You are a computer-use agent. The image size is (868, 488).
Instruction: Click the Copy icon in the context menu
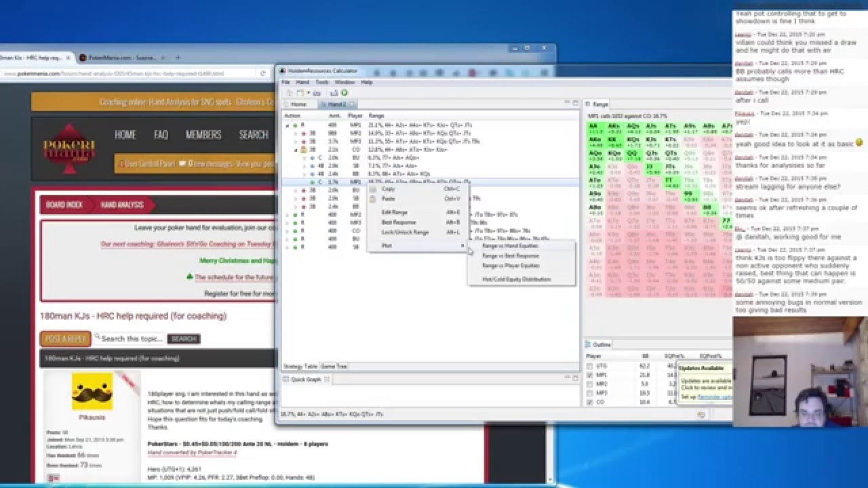(x=372, y=190)
